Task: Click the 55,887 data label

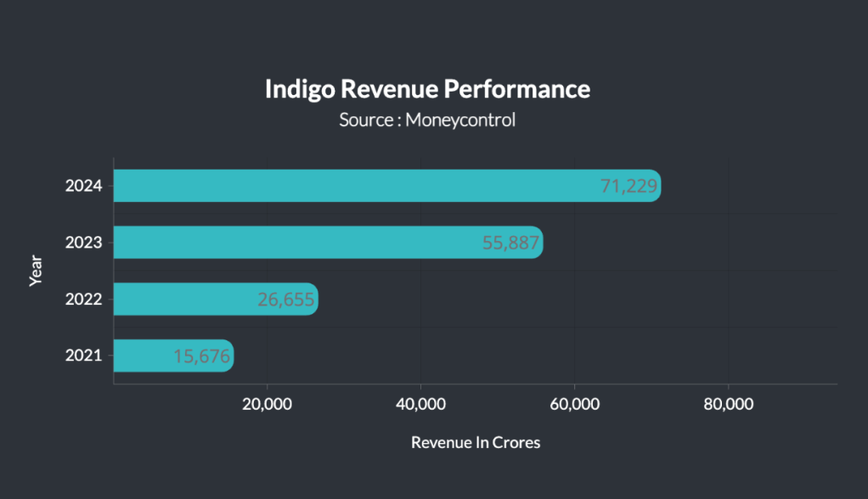Action: click(510, 244)
